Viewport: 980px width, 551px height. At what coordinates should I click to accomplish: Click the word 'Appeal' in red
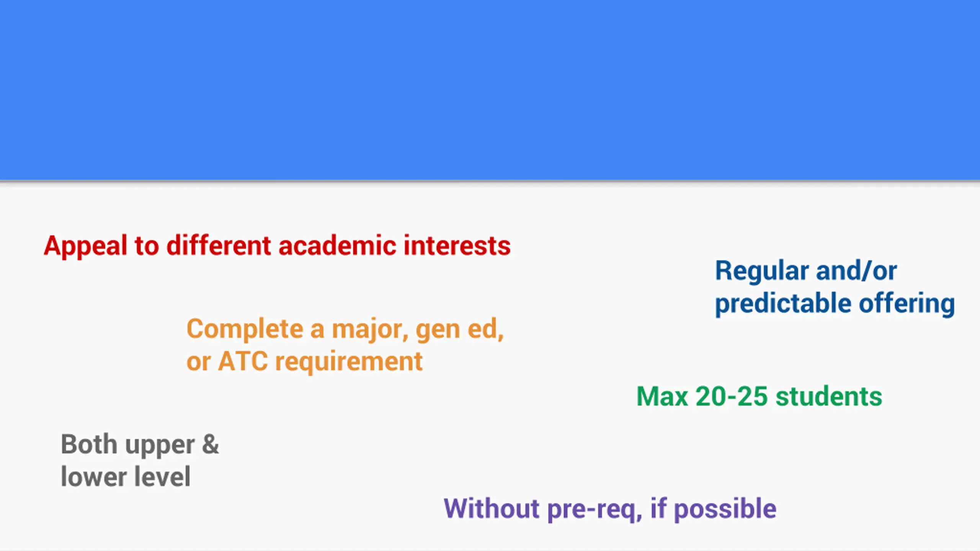tap(85, 246)
